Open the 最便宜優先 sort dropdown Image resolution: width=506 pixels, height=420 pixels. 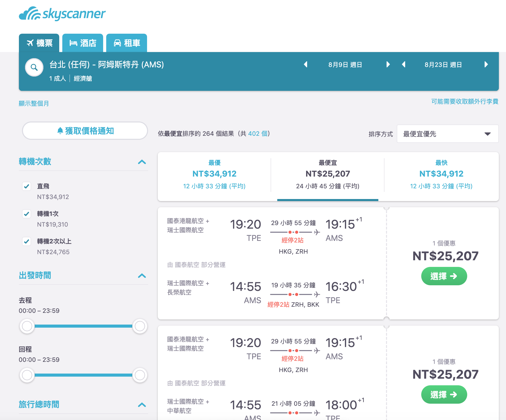tap(448, 134)
